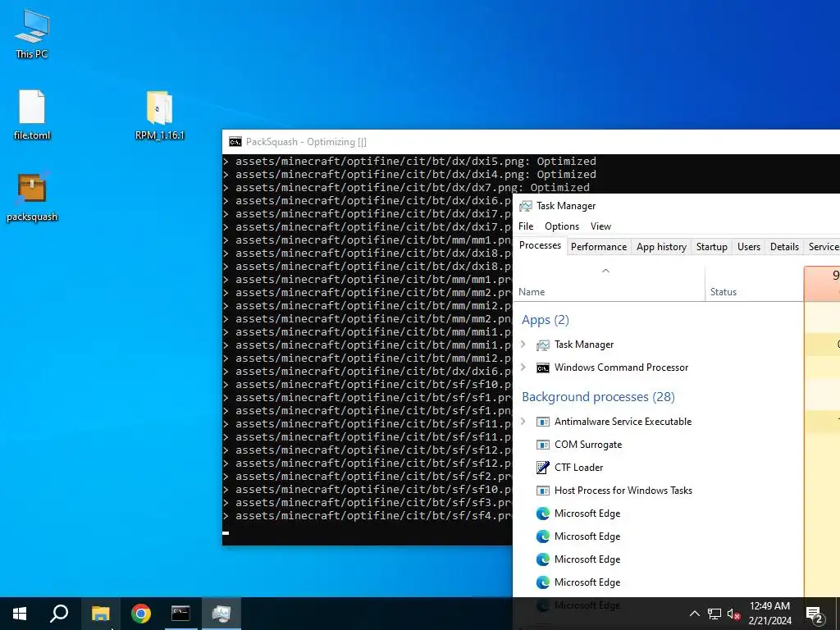Click console line for dxi4.png Optimized

pos(416,175)
